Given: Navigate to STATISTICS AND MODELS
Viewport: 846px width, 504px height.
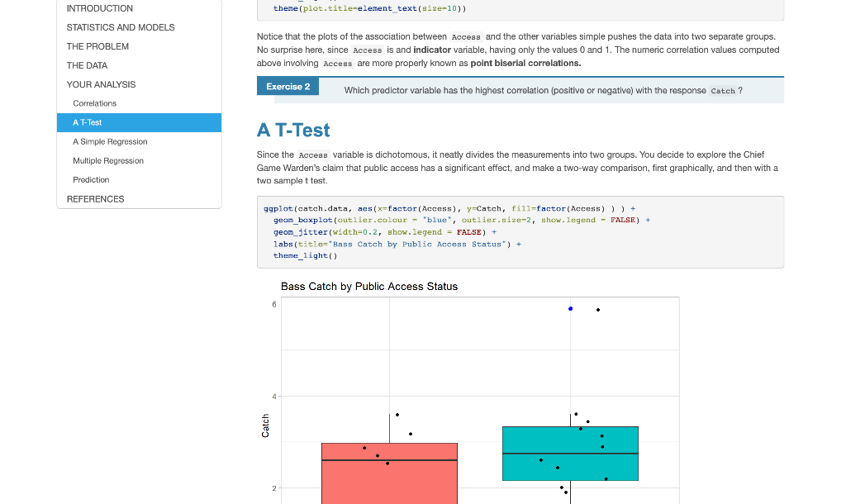Looking at the screenshot, I should 121,27.
